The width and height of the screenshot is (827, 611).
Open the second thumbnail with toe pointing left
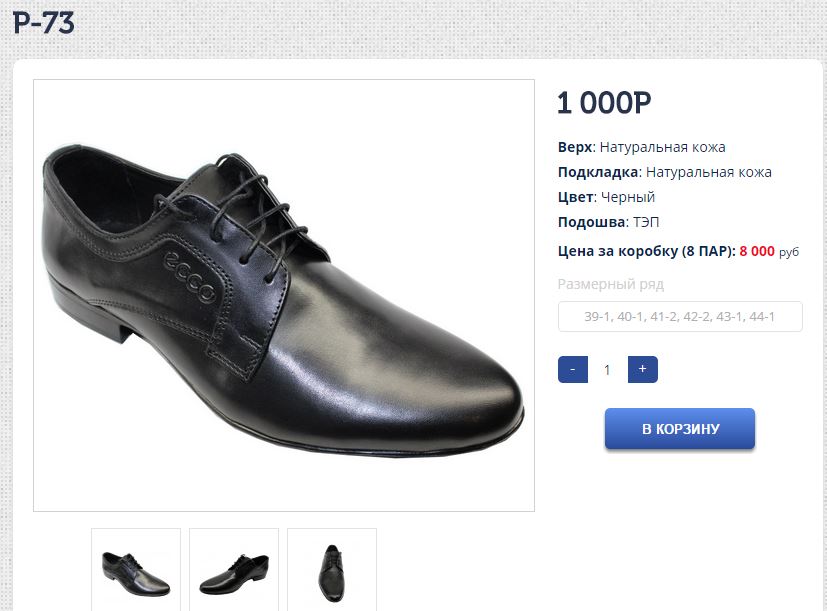[x=234, y=571]
